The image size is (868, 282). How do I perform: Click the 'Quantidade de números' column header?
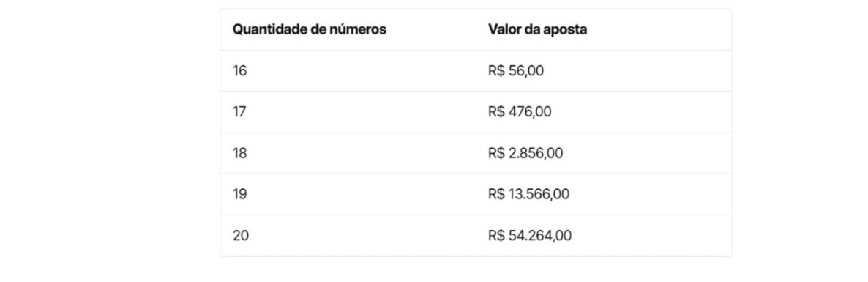pos(309,30)
